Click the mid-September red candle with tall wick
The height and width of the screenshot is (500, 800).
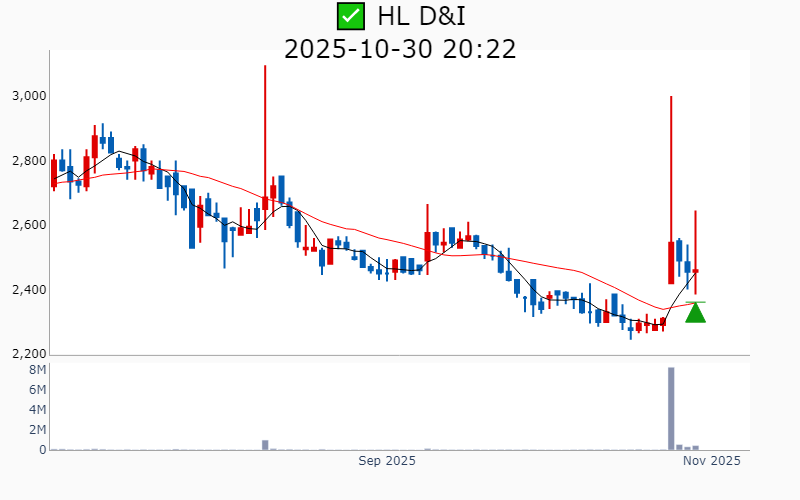[x=427, y=247]
